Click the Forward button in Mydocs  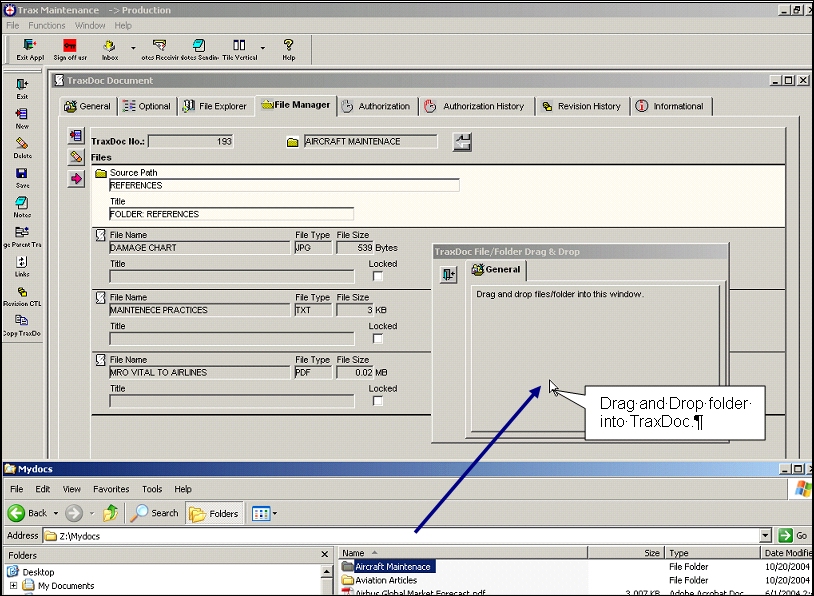74,513
